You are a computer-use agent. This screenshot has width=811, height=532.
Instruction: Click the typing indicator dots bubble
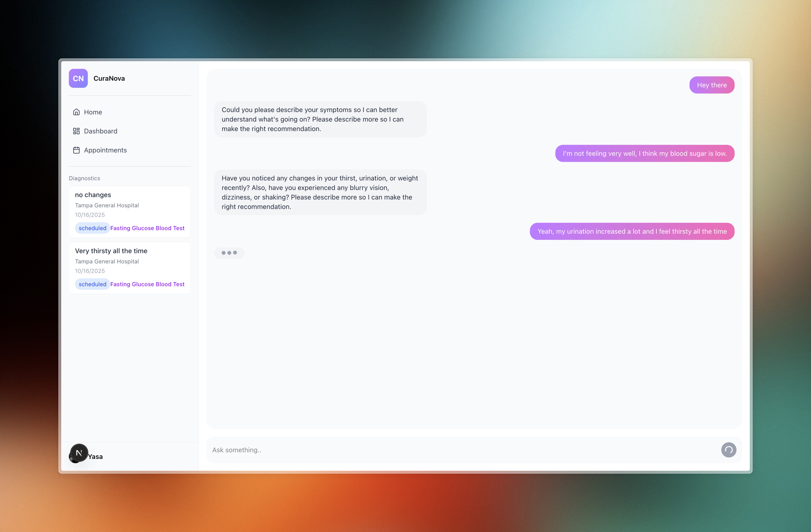(x=229, y=253)
